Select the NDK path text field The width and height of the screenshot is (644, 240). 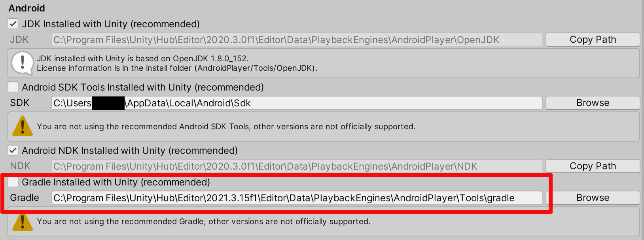point(297,166)
